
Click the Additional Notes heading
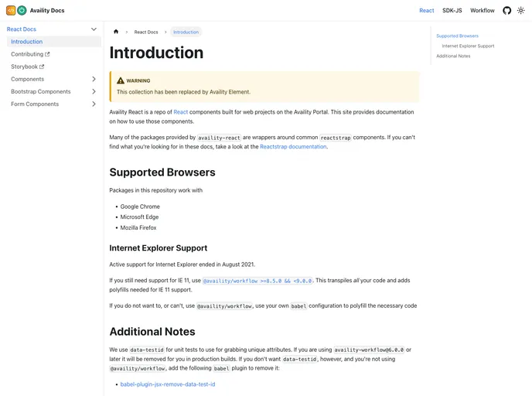(152, 332)
